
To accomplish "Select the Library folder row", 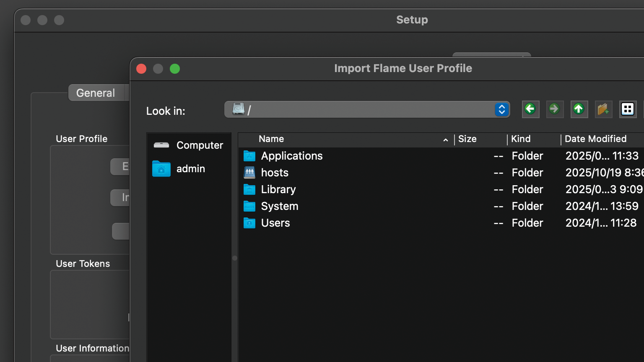I will pos(278,189).
